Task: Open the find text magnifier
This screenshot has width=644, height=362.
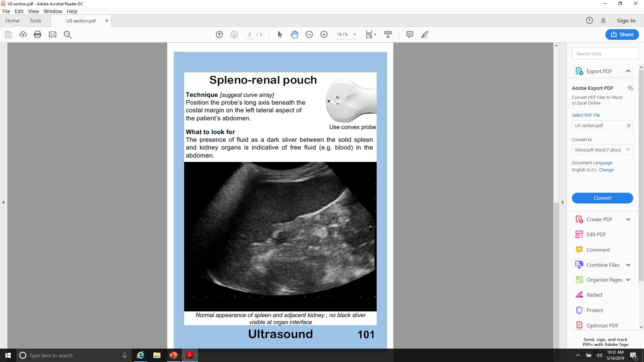Action: 67,35
